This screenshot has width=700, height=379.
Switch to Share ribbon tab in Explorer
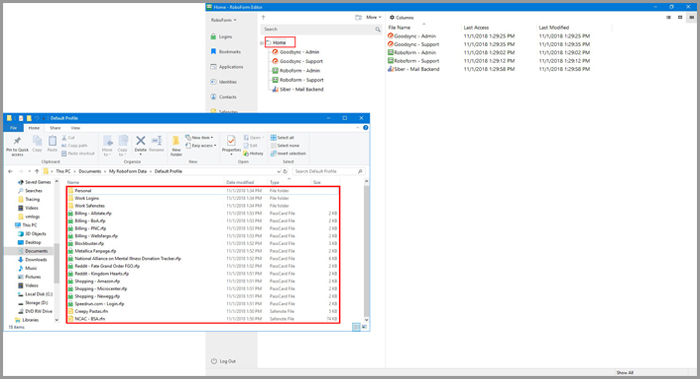[x=55, y=128]
